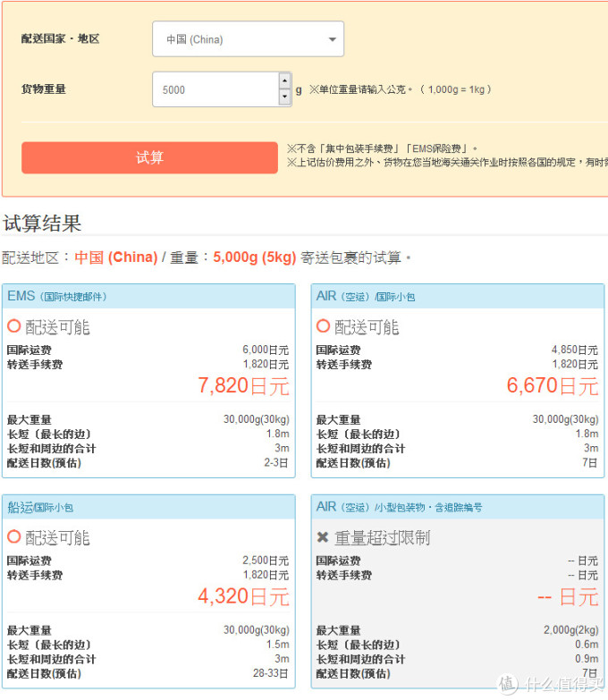Image resolution: width=608 pixels, height=700 pixels.
Task: Click the 试算结果 heading
Action: (42, 223)
